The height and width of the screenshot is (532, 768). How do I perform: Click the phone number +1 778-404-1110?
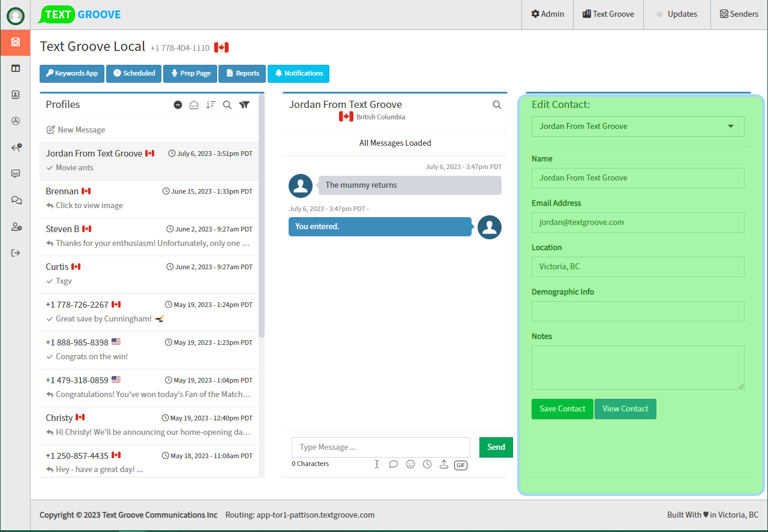pyautogui.click(x=180, y=48)
